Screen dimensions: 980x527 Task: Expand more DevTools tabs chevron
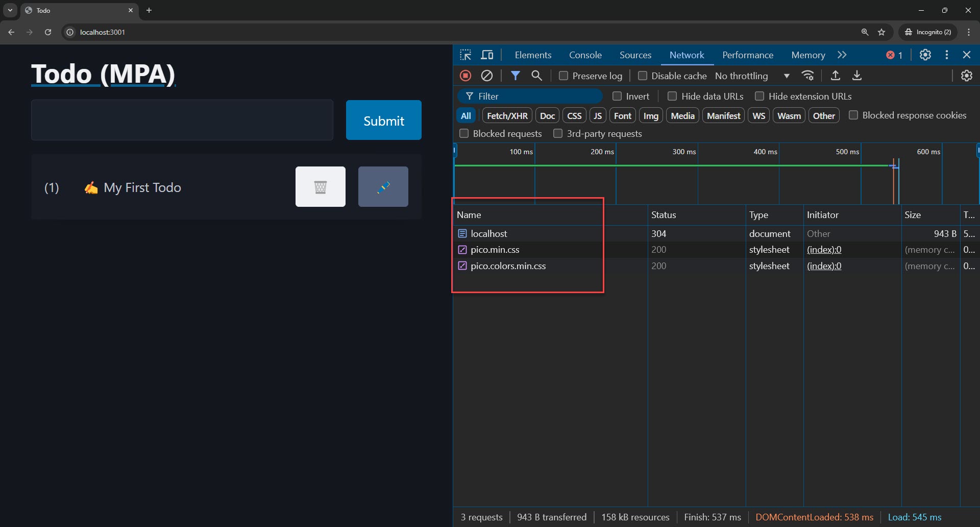point(842,55)
